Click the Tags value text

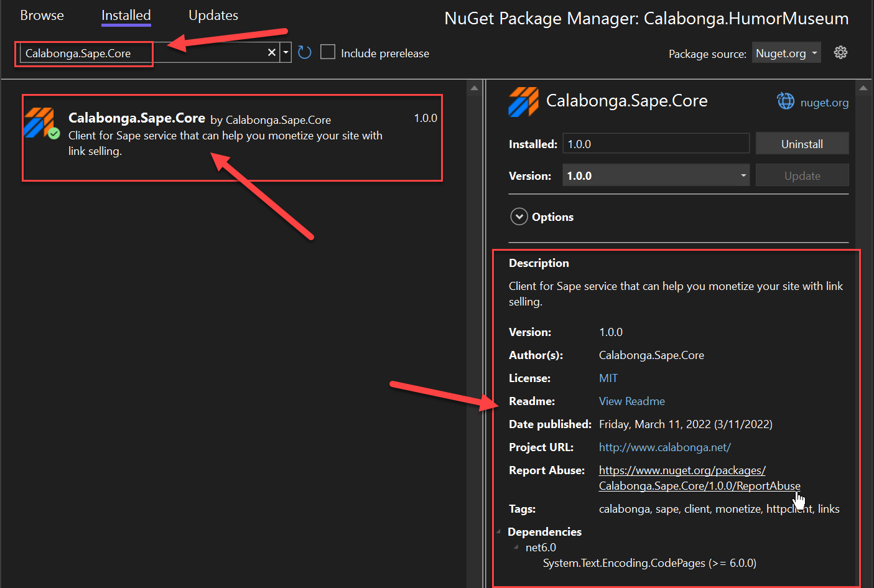tap(719, 509)
